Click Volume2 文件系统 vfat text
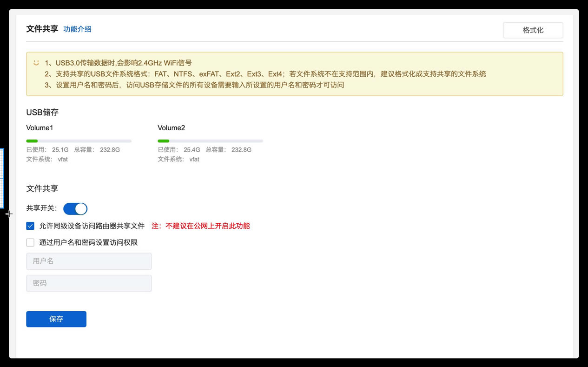 coord(178,159)
